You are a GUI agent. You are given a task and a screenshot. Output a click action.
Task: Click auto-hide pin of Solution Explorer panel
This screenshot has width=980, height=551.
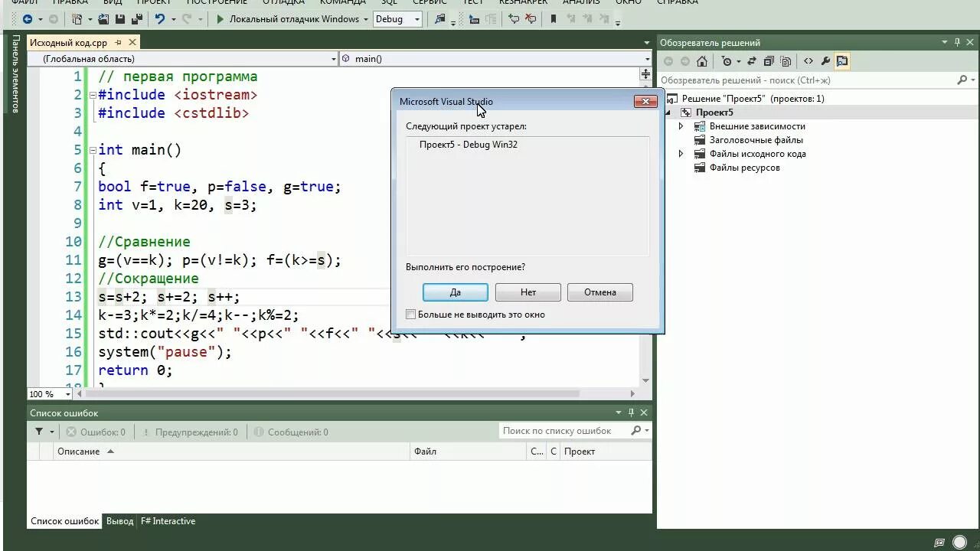(x=959, y=43)
